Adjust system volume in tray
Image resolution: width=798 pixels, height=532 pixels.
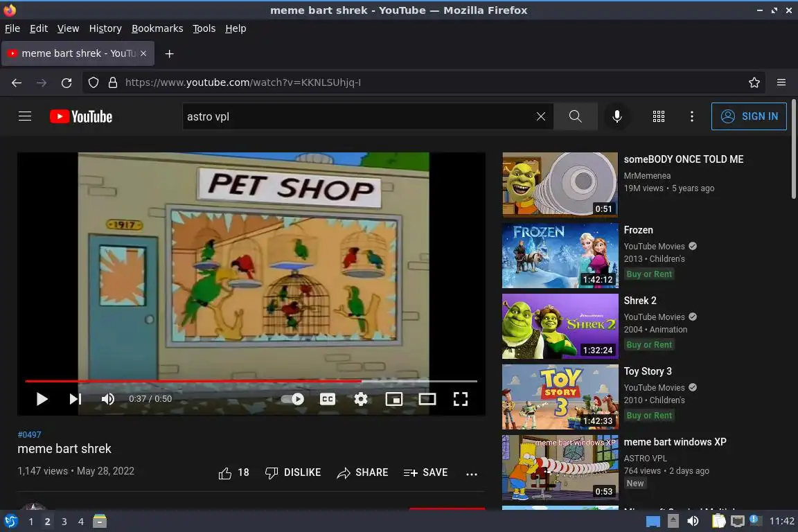coord(693,522)
